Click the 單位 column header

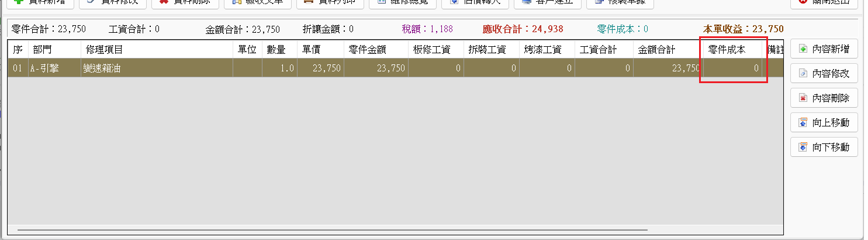point(247,50)
